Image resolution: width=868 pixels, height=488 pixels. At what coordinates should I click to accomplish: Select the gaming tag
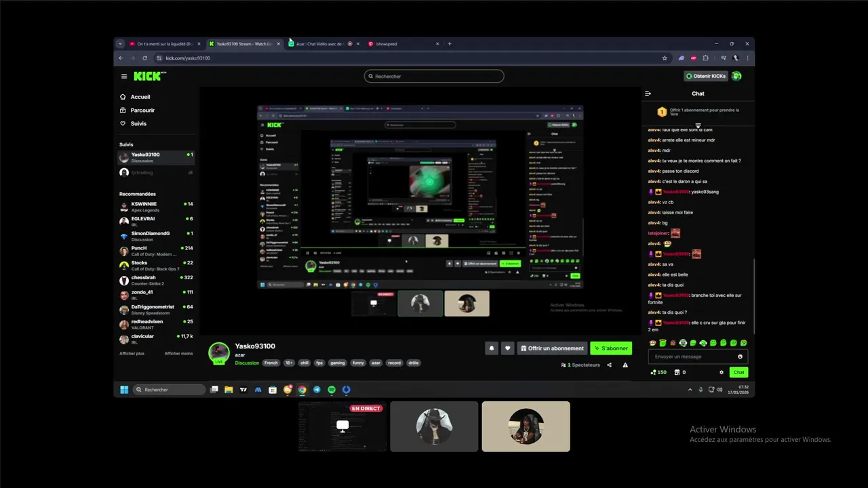tap(338, 363)
